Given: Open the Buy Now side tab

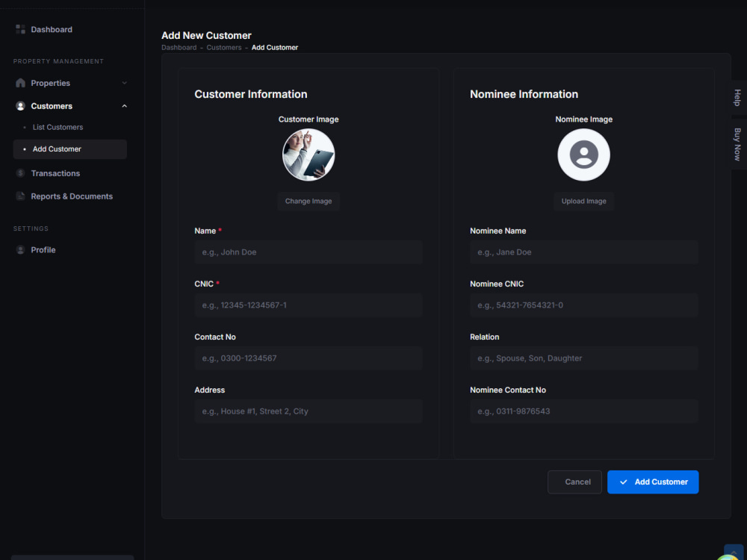Looking at the screenshot, I should [738, 144].
